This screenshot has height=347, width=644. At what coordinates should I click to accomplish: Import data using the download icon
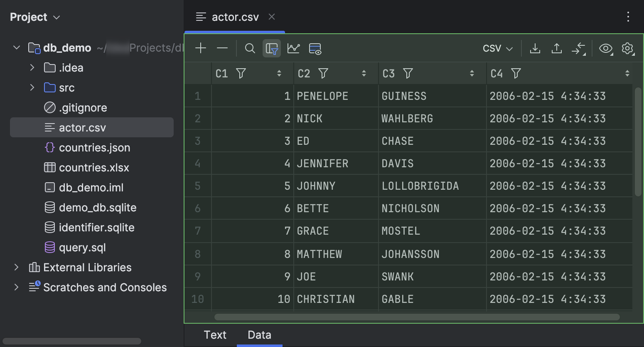coord(535,48)
